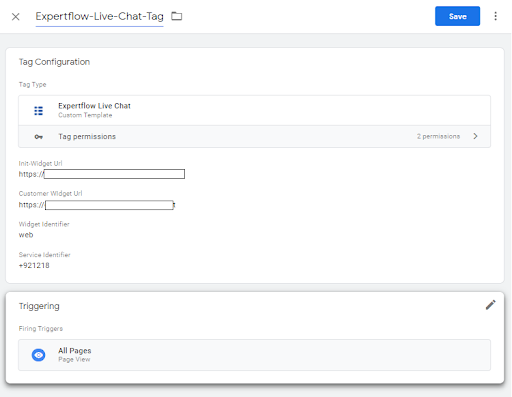Open the Tag permissions row
The height and width of the screenshot is (397, 512).
pyautogui.click(x=254, y=136)
